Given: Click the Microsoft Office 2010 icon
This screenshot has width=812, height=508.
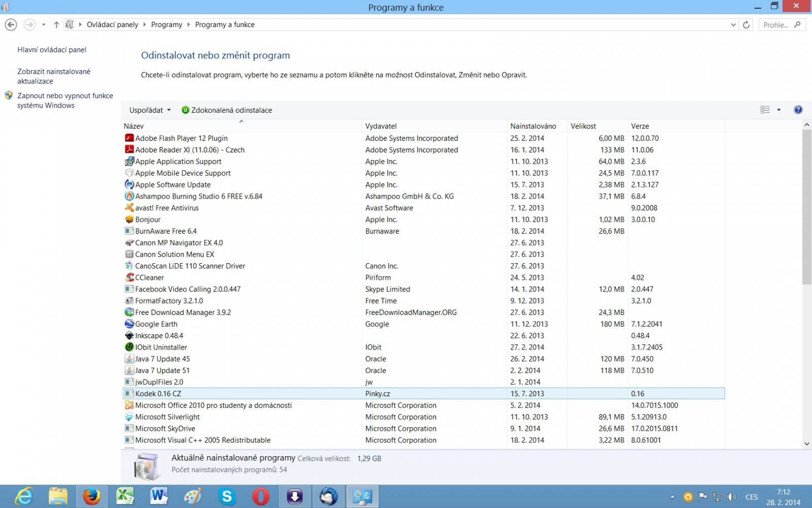Looking at the screenshot, I should [x=129, y=405].
